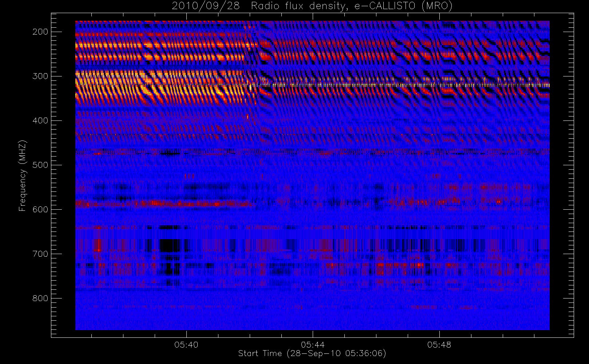Screen dimensions: 589x364
Task: Click the 600 frequency tick label
Action: tap(40, 209)
